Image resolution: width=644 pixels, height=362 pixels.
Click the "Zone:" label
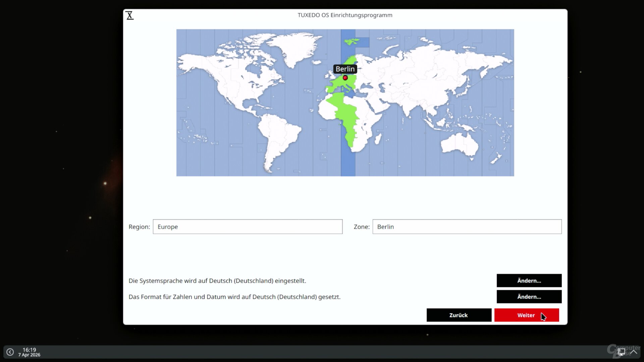coord(362,227)
